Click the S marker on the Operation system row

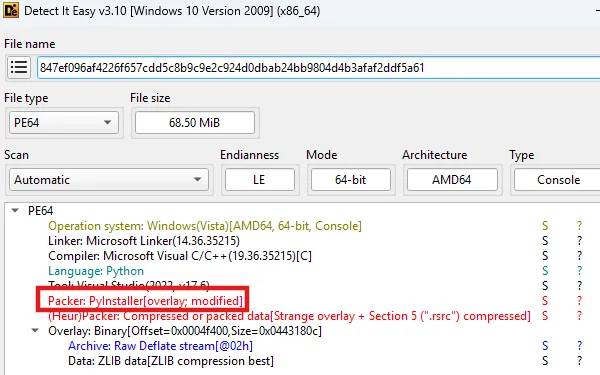(545, 226)
